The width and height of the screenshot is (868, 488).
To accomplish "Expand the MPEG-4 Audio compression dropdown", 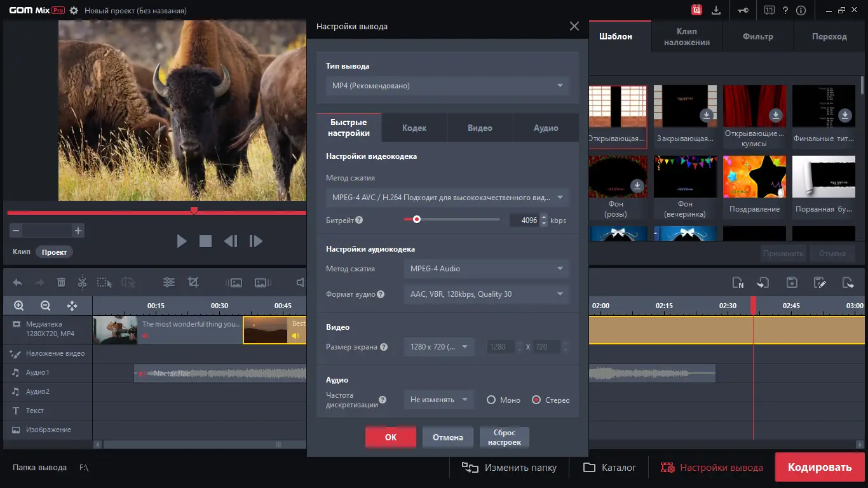I will click(486, 269).
